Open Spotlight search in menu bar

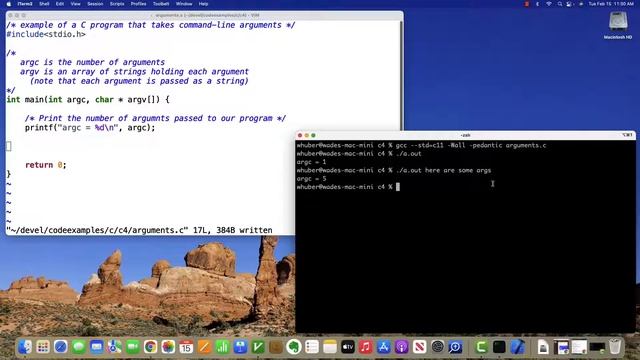(560, 4)
